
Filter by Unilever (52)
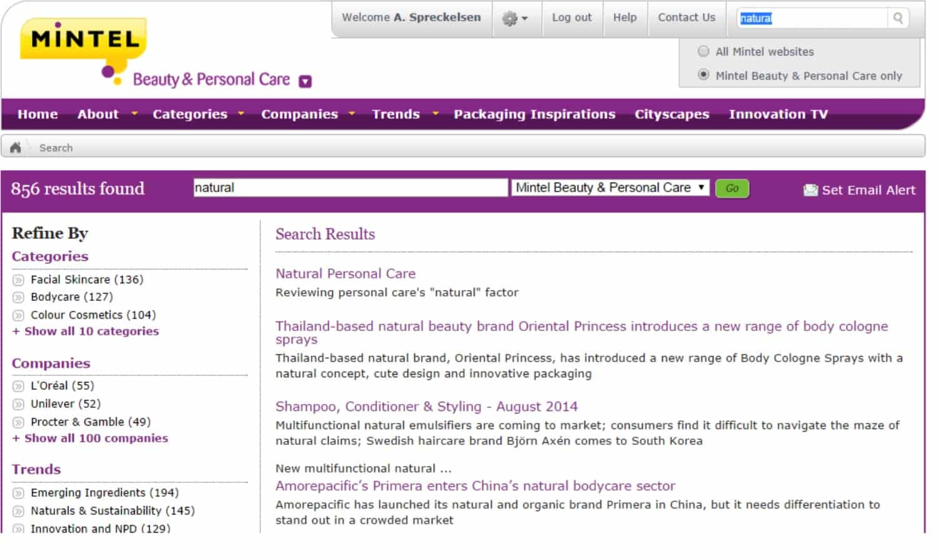click(66, 404)
